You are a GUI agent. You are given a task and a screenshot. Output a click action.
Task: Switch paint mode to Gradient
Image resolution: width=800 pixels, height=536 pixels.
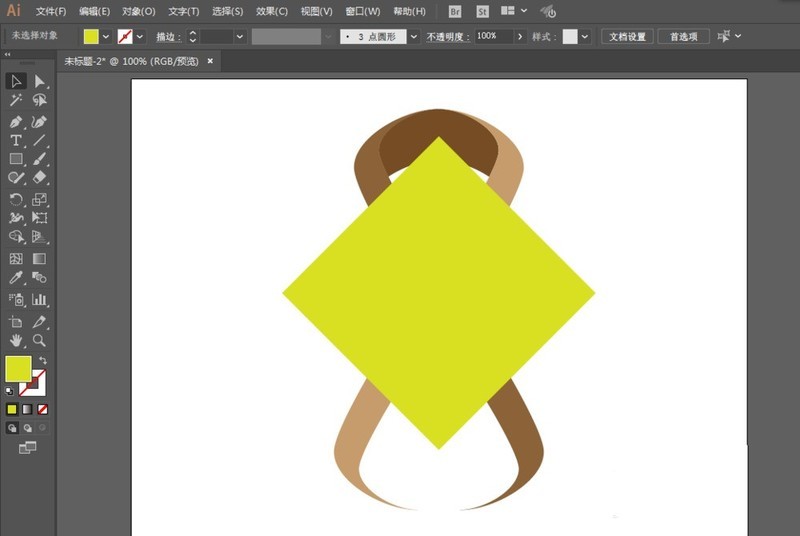[28, 409]
